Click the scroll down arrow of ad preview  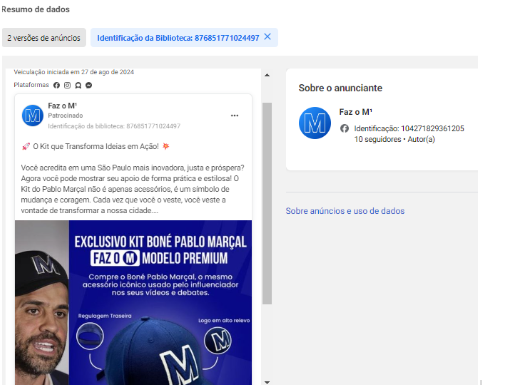(x=267, y=382)
